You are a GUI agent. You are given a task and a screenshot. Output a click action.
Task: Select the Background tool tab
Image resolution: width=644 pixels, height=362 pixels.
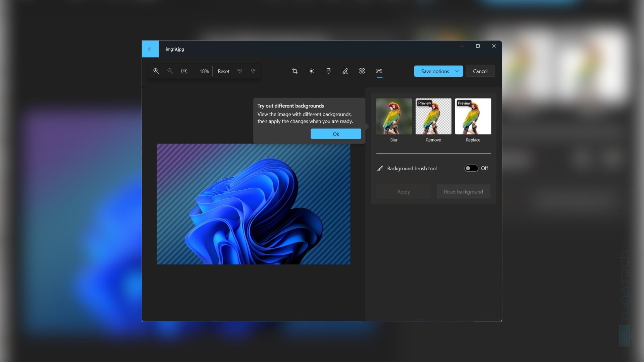(x=379, y=71)
